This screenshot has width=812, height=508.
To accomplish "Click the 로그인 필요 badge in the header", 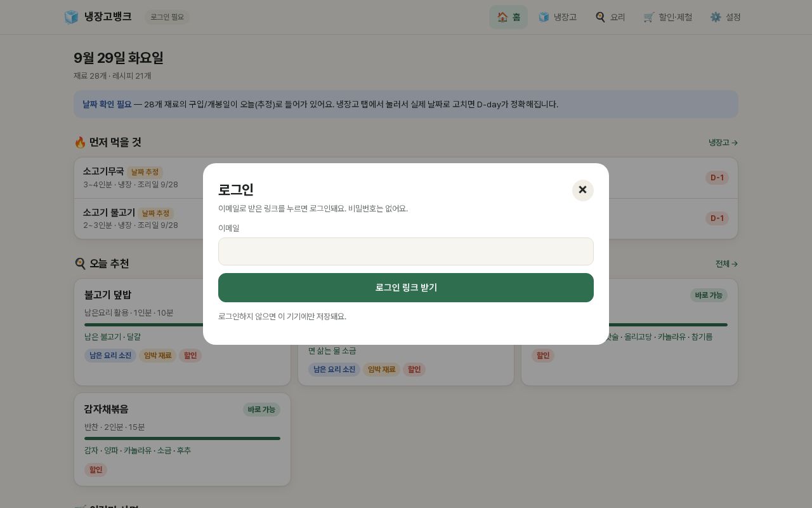I will click(167, 17).
